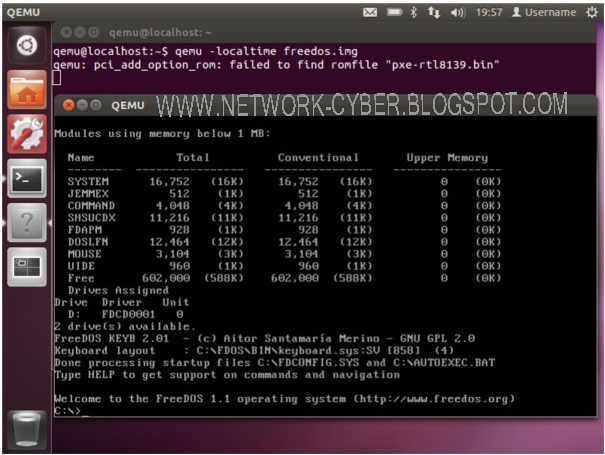This screenshot has height=455, width=605.
Task: Maximize the qemu@localhost terminal window
Action: tap(93, 32)
